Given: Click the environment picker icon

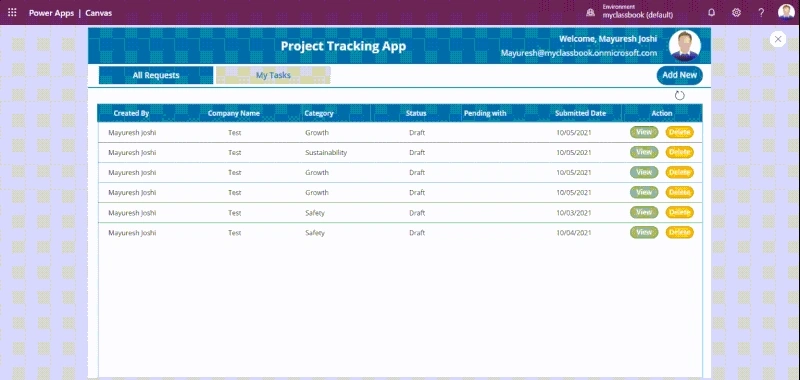Looking at the screenshot, I should [x=590, y=13].
